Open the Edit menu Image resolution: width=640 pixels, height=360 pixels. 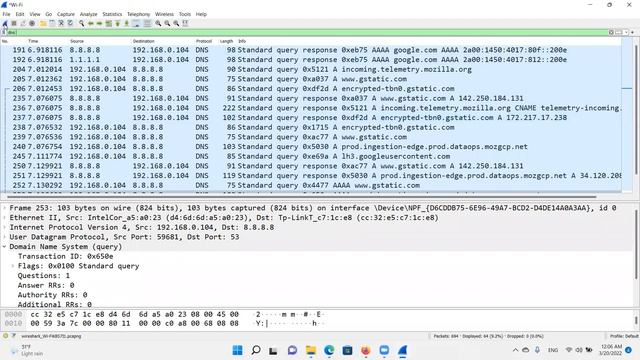(20, 14)
